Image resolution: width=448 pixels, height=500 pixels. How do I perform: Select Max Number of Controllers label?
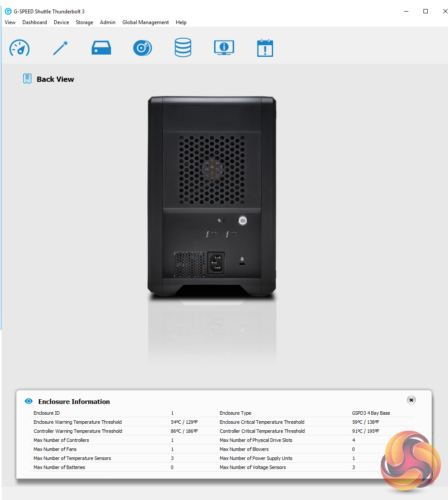coord(61,440)
